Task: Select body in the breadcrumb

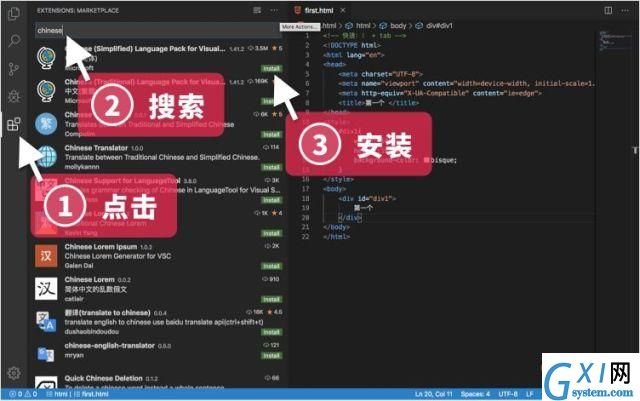Action: (x=398, y=26)
